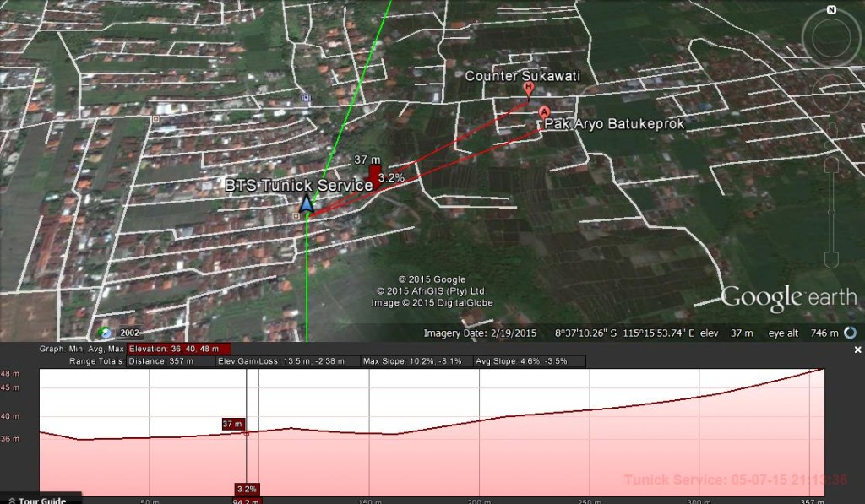Click the Elev Gain/Loss value
Image resolution: width=865 pixels, height=504 pixels.
287,361
